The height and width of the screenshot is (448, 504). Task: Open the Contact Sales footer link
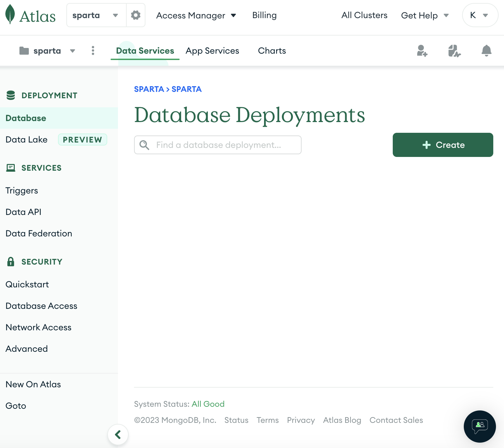pyautogui.click(x=396, y=420)
